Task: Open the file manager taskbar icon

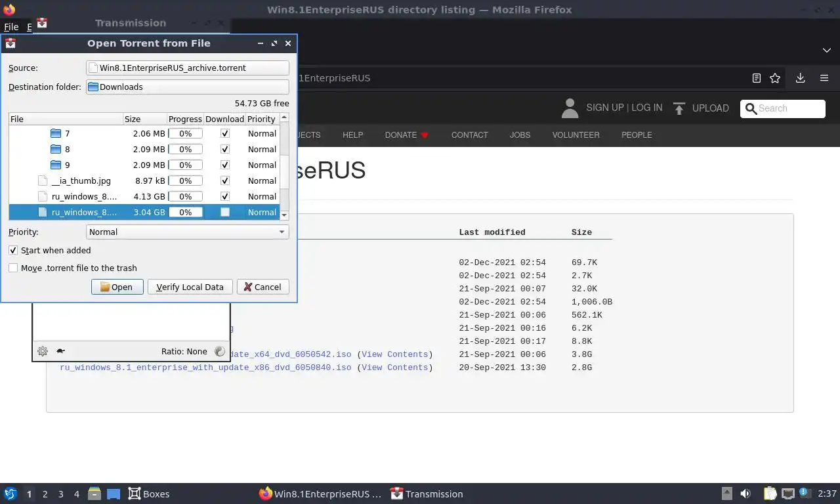Action: tap(94, 493)
